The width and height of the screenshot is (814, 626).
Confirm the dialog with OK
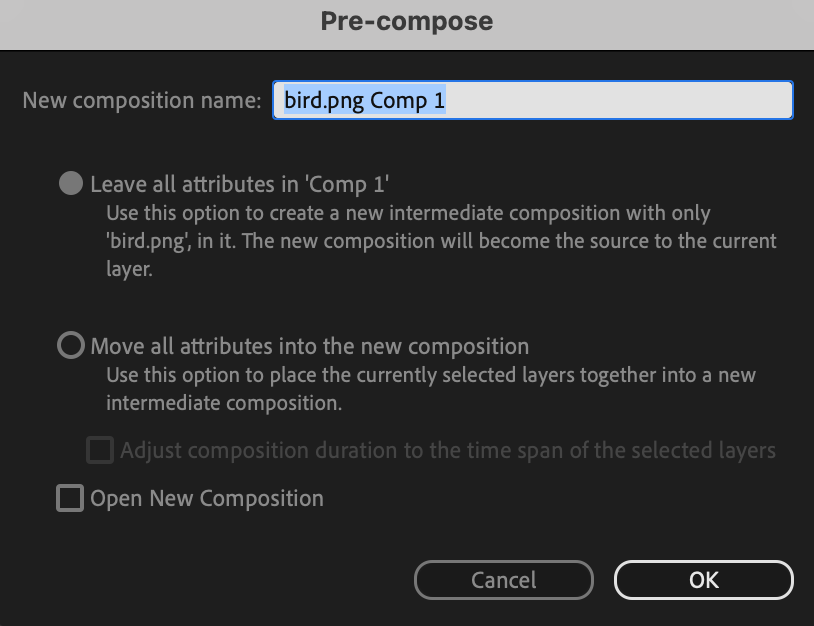coord(703,580)
